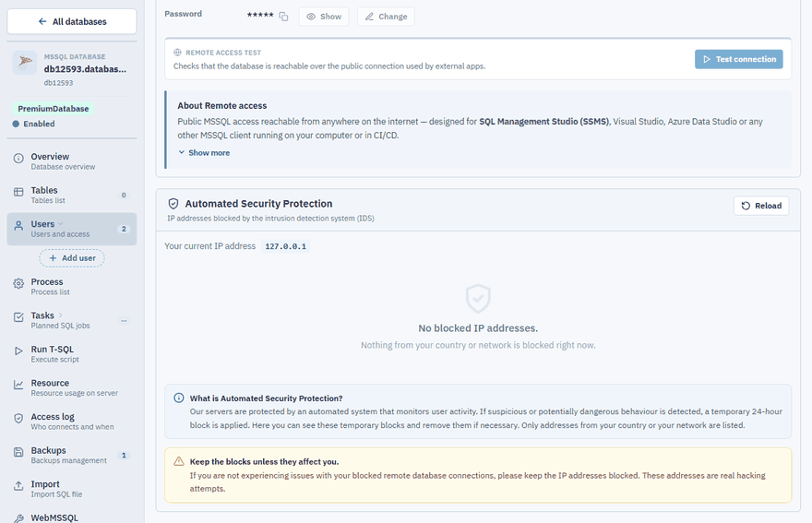Click the Run T-SQL play icon
Viewport: 812px width, 523px height.
(18, 351)
